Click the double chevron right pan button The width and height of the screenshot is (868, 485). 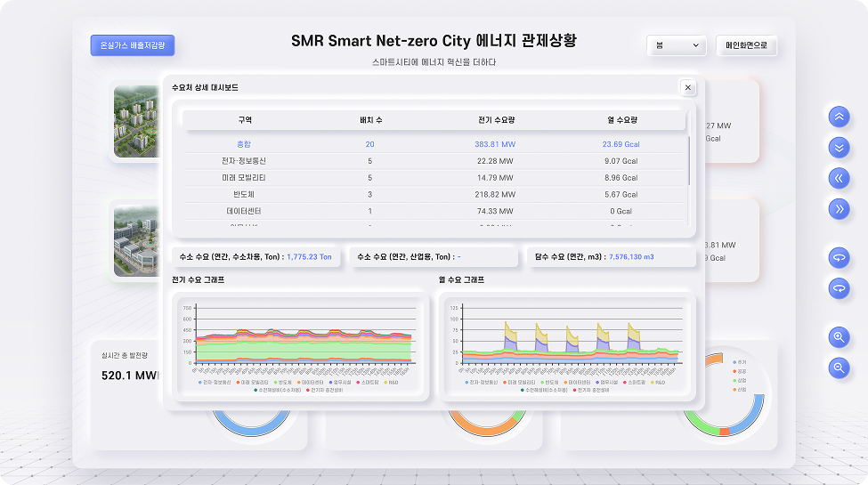pos(838,209)
